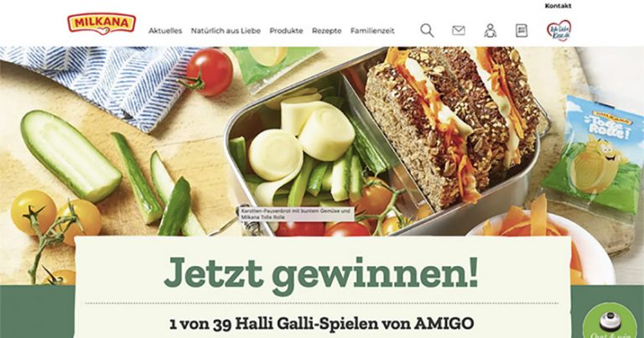Click the seeded sandwich in the lunchbox
This screenshot has height=338, width=644.
pyautogui.click(x=452, y=123)
